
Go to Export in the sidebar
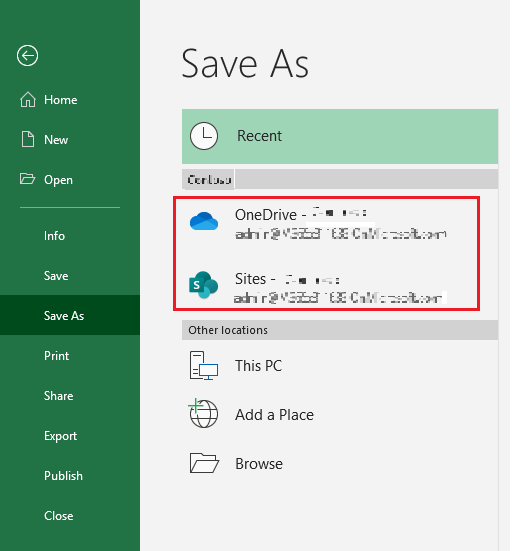(70, 436)
